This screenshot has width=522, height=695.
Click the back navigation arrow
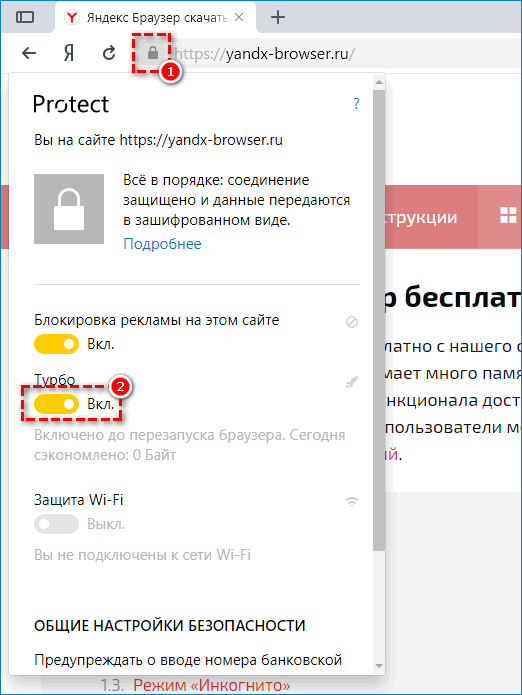tap(29, 53)
